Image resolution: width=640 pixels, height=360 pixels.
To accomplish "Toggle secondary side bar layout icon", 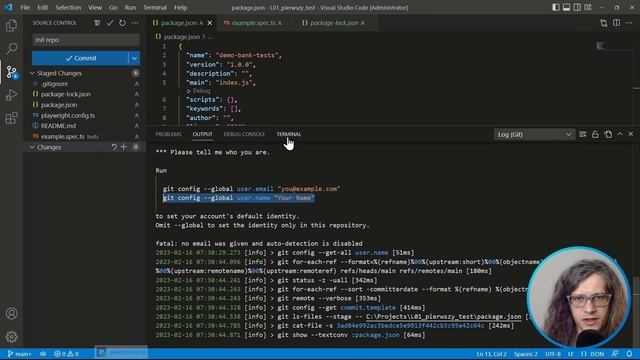I will pyautogui.click(x=577, y=7).
